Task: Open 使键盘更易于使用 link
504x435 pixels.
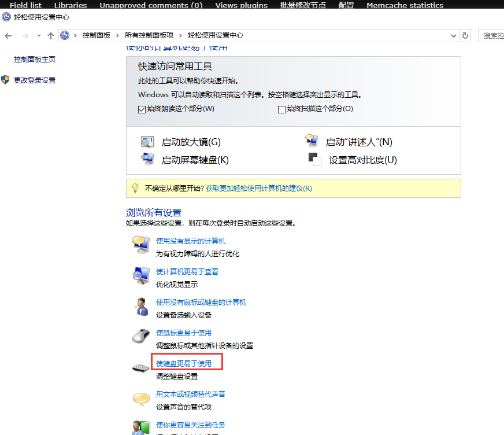Action: (184, 364)
